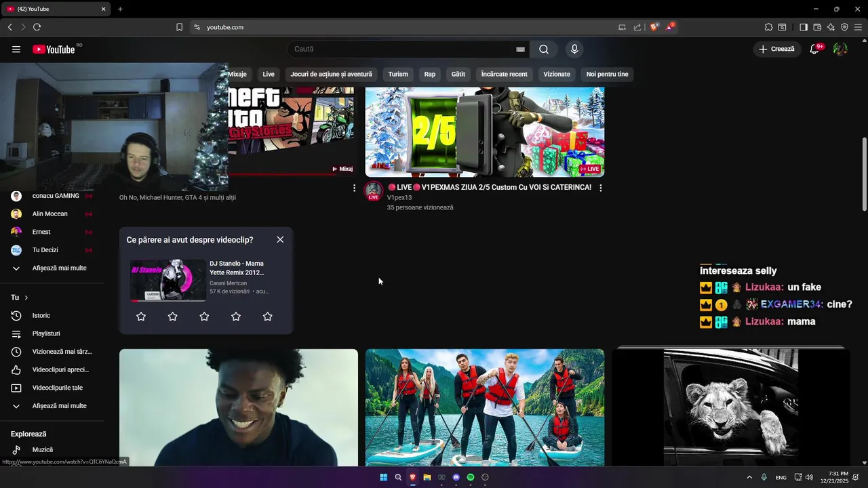Rate the video four stars
The width and height of the screenshot is (868, 488).
coord(236,317)
